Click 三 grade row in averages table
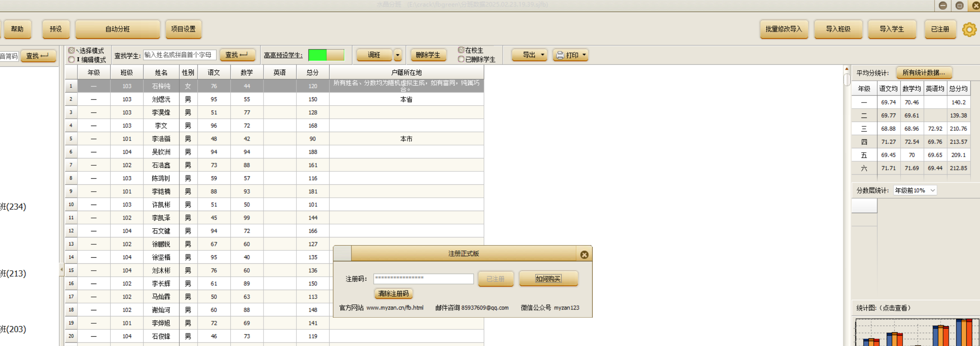 click(x=911, y=129)
